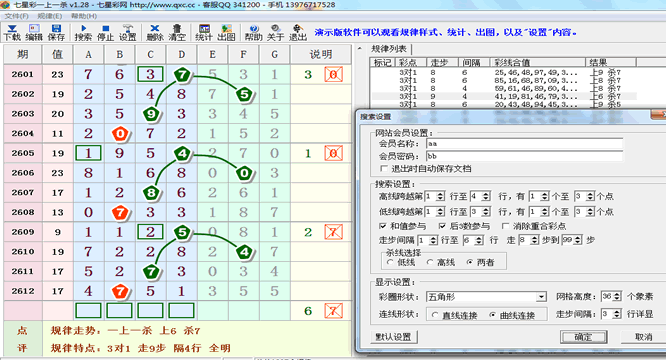Click the 退出 exit toolbar icon
Screen dimensions: 666x360
pyautogui.click(x=298, y=32)
